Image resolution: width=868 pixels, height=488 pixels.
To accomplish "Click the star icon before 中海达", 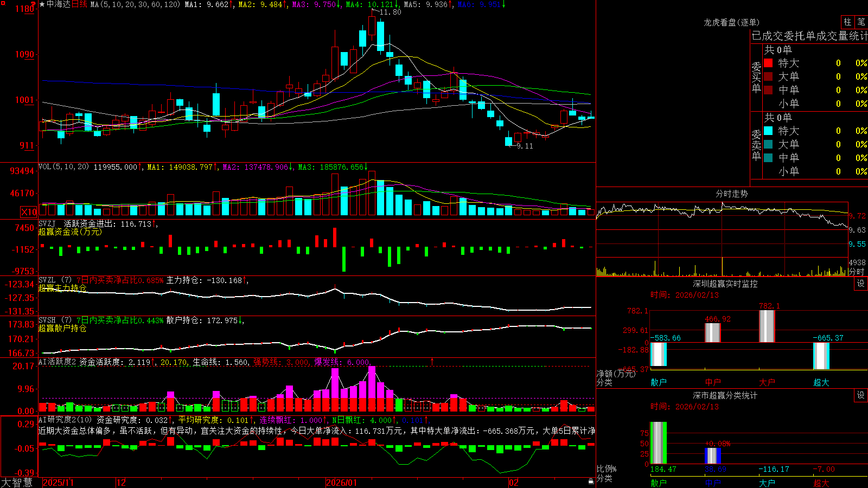I will point(42,4).
